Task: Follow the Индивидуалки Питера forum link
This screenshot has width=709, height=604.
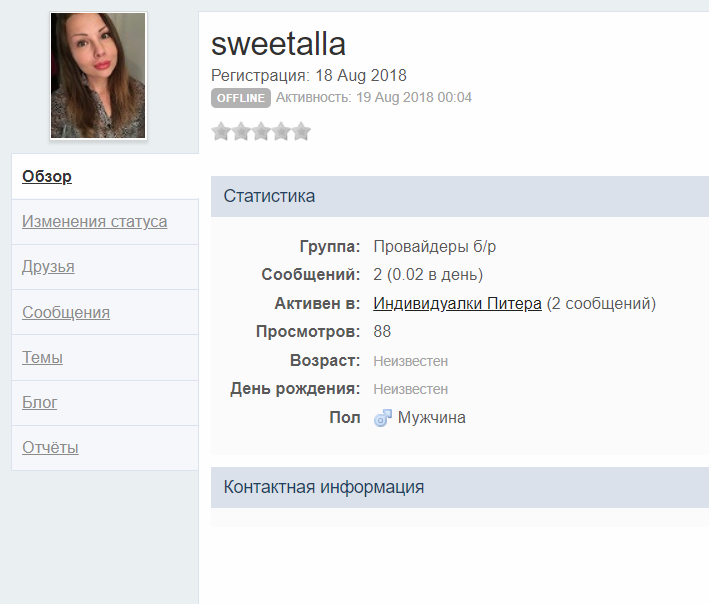Action: coord(457,303)
